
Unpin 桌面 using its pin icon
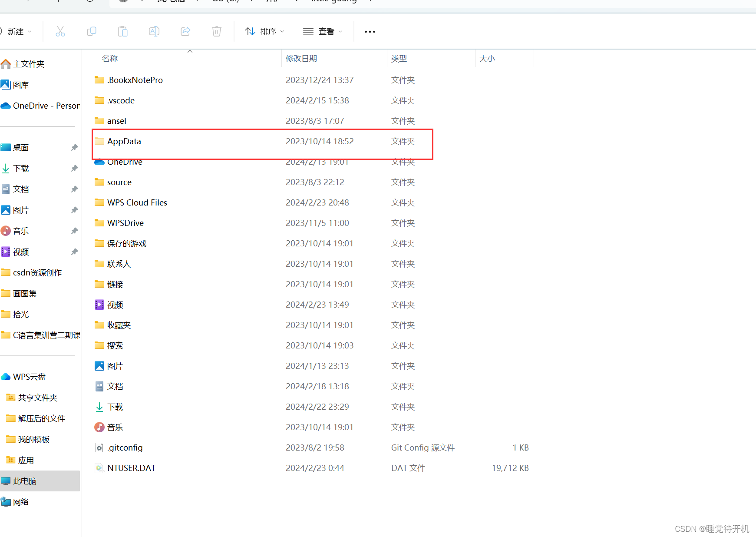click(74, 147)
